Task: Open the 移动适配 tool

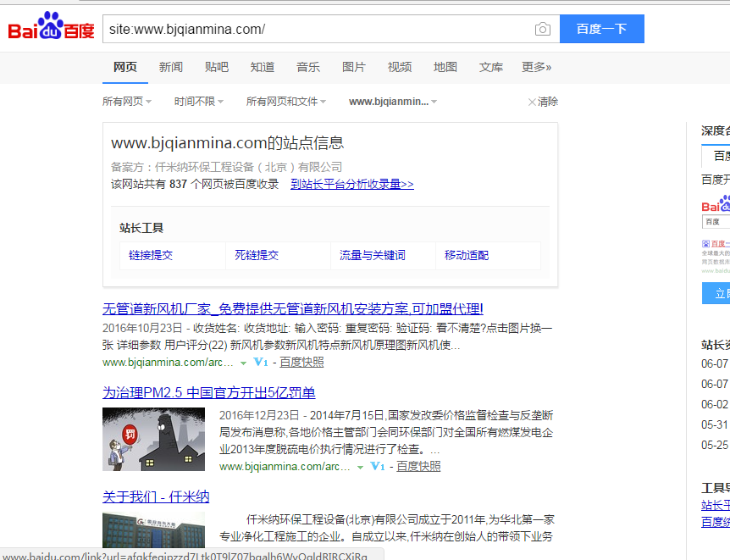Action: point(467,255)
